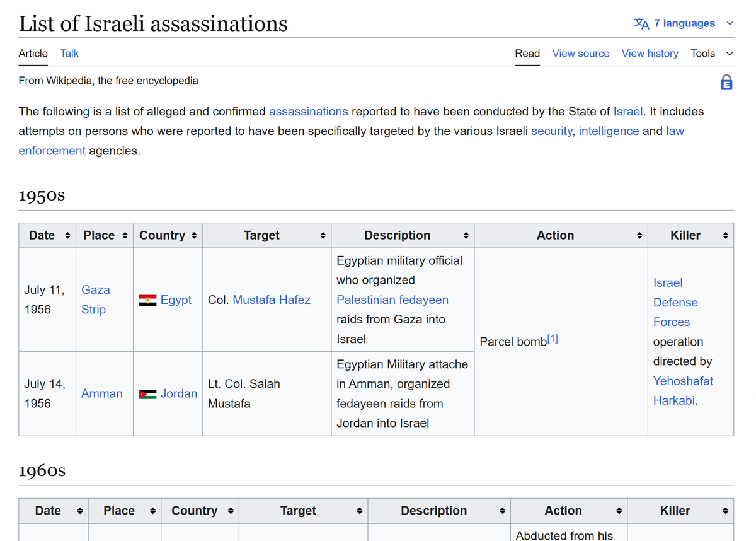
Task: Click the Lt. Col. Salah Mustafa cell
Action: pos(266,393)
